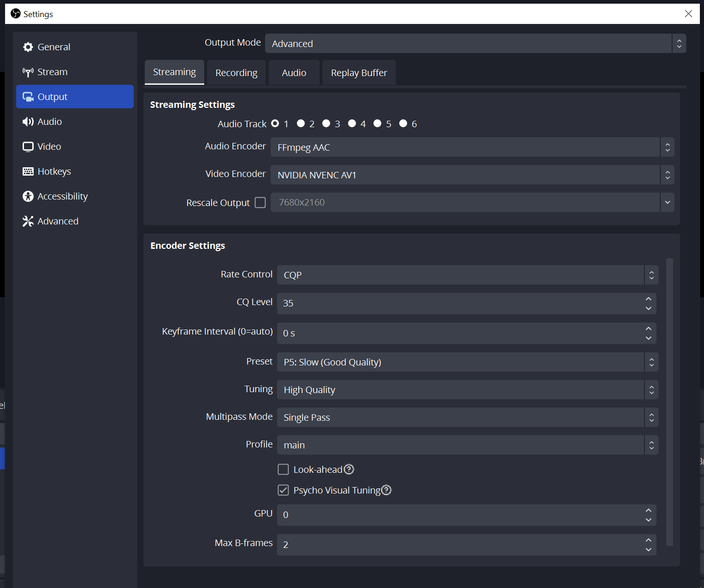Screen dimensions: 704x588
Task: Open the Audio Encoder dropdown
Action: click(x=472, y=147)
